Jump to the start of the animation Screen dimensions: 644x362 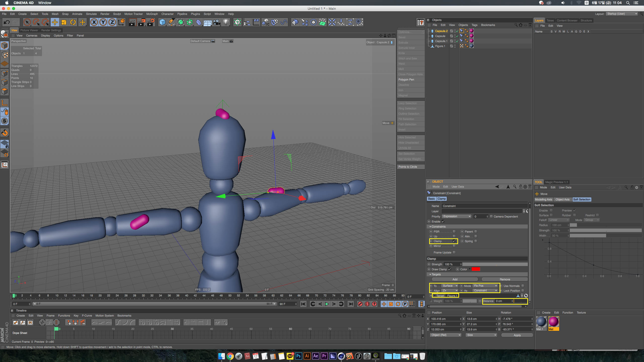click(x=303, y=304)
